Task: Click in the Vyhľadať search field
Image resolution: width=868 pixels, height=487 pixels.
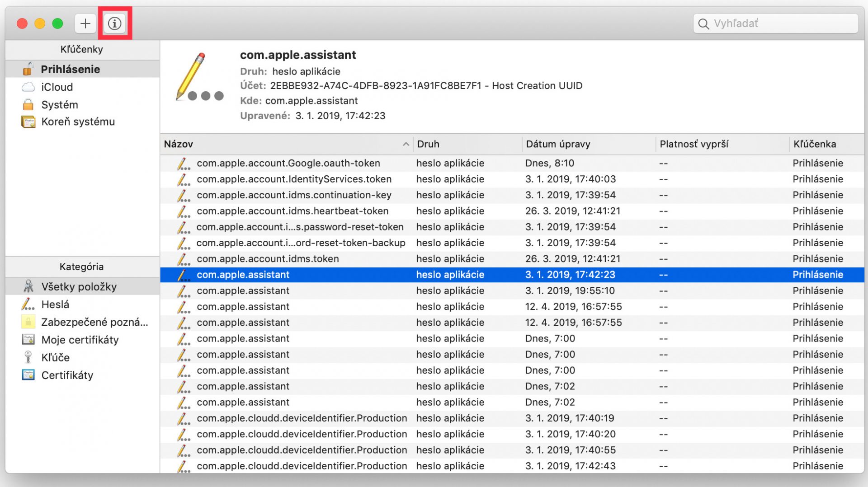Action: (x=775, y=23)
